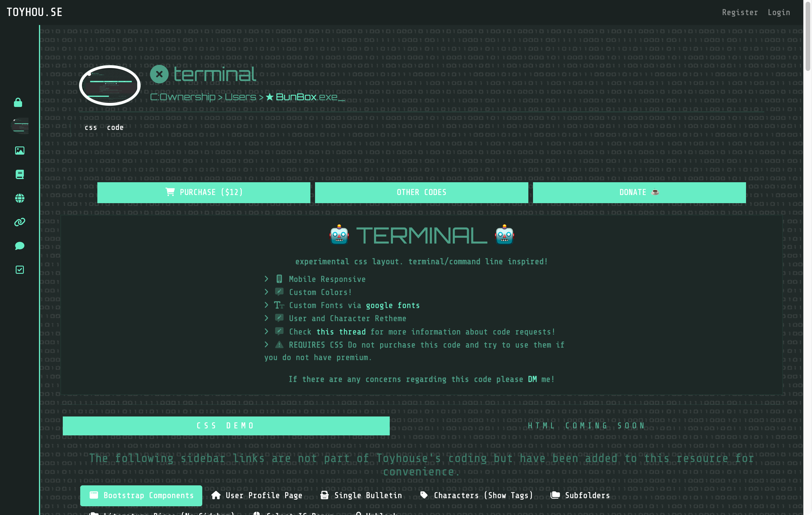Click the chat bubble icon in the sidebar
This screenshot has width=812, height=515.
[x=19, y=246]
